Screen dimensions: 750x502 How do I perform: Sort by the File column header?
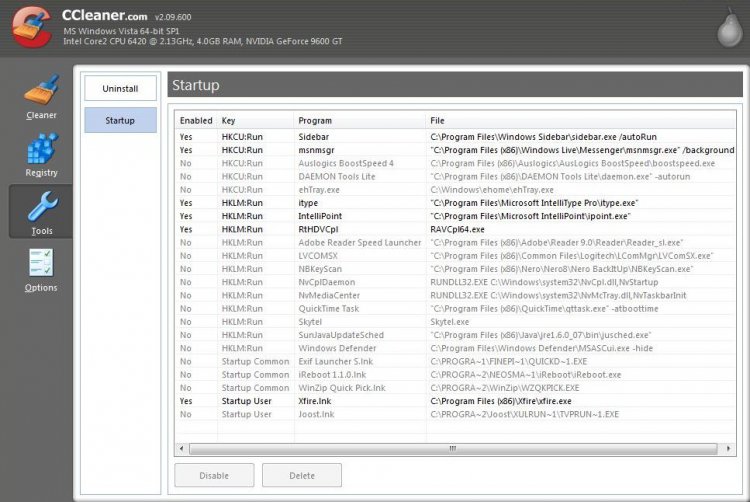[581, 120]
